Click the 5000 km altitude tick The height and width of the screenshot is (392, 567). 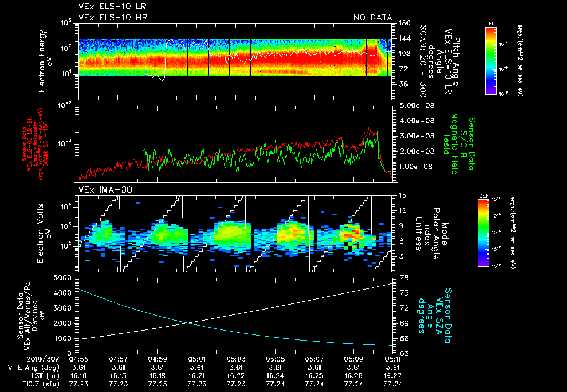coord(61,278)
